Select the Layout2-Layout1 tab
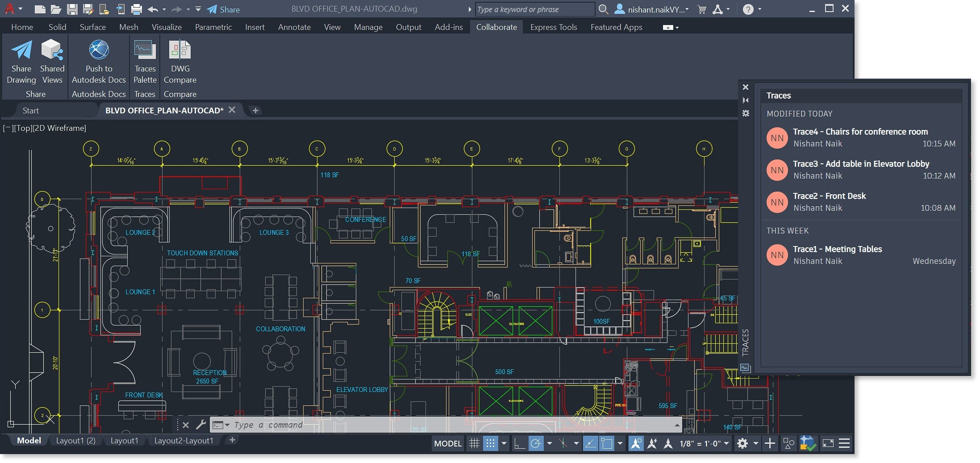 pos(183,440)
